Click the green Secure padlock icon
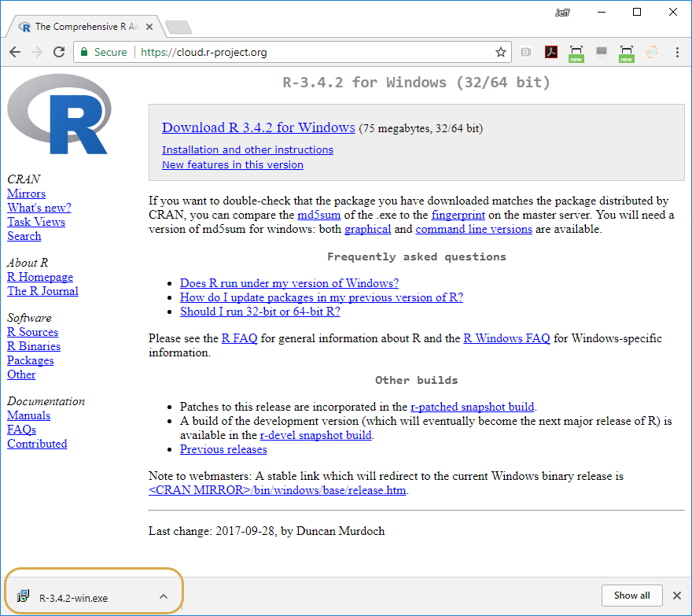This screenshot has width=692, height=616. (83, 52)
